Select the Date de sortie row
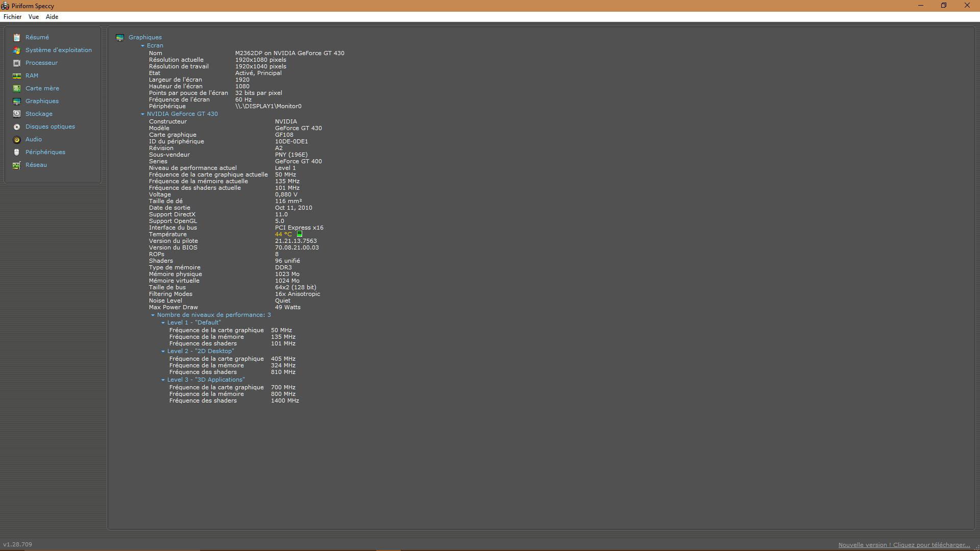 [x=231, y=208]
